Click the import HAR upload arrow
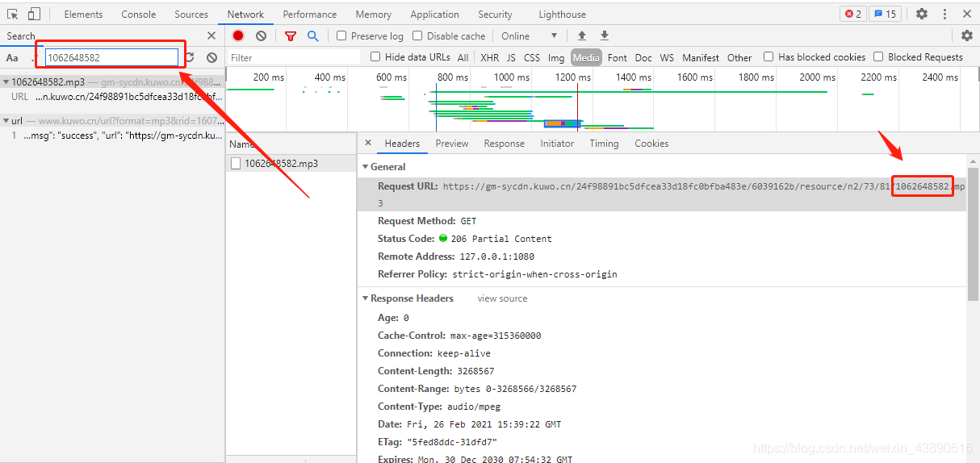This screenshot has width=980, height=463. pos(581,35)
